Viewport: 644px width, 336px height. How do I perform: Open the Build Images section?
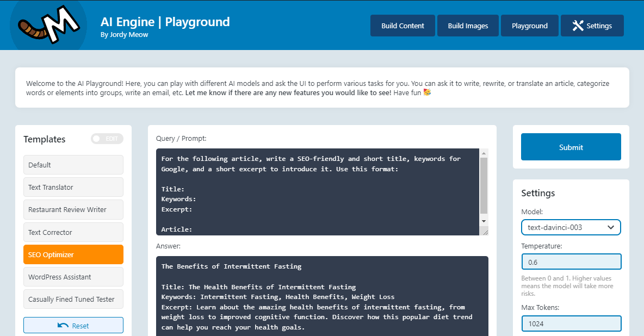tap(467, 25)
